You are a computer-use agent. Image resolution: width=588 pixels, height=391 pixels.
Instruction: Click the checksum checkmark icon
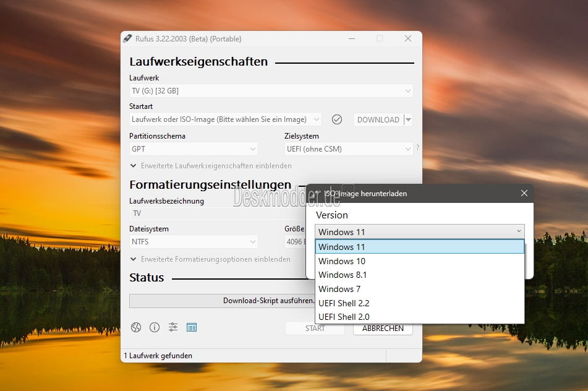coord(337,119)
